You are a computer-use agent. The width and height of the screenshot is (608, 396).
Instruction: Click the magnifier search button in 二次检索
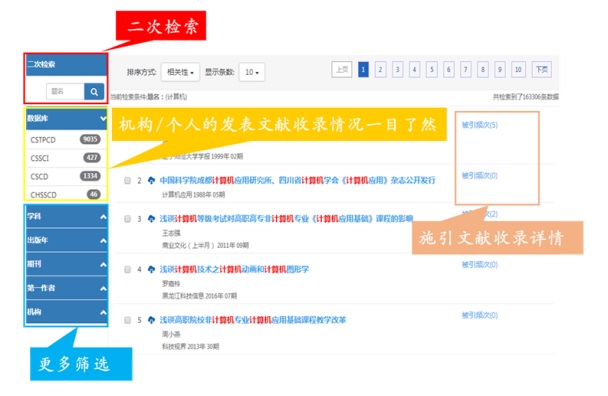pyautogui.click(x=94, y=92)
